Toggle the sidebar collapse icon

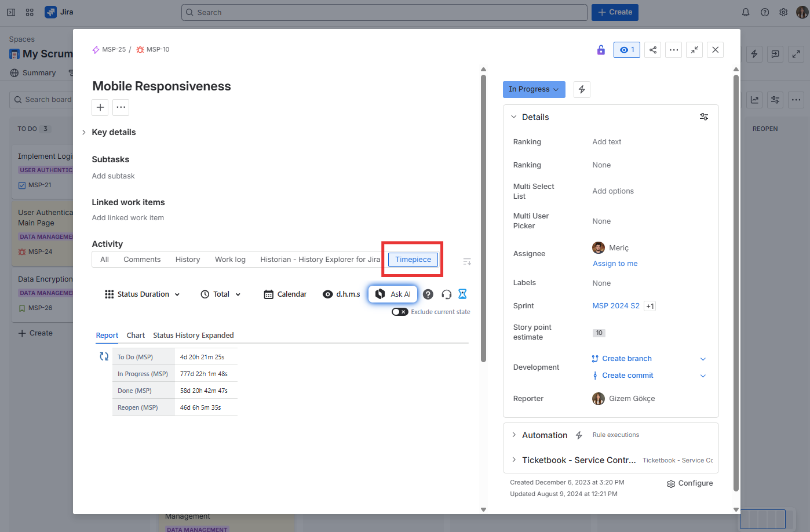[x=11, y=12]
